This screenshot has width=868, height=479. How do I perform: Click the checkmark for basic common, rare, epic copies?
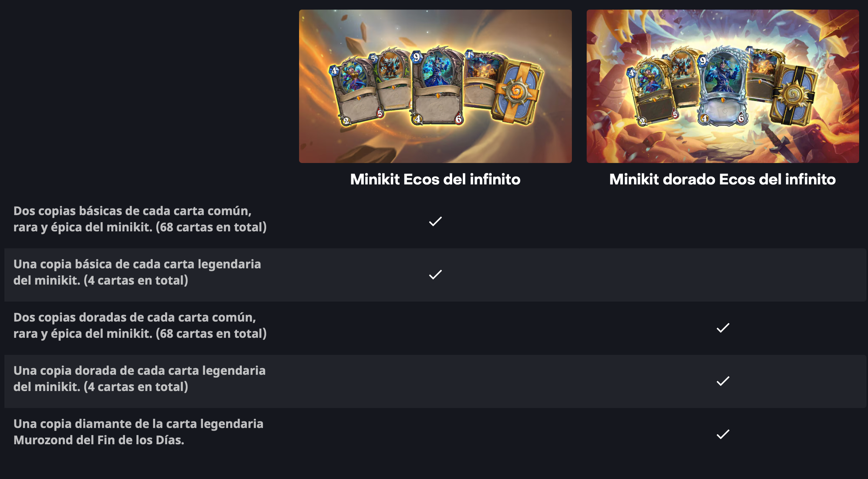pos(435,221)
